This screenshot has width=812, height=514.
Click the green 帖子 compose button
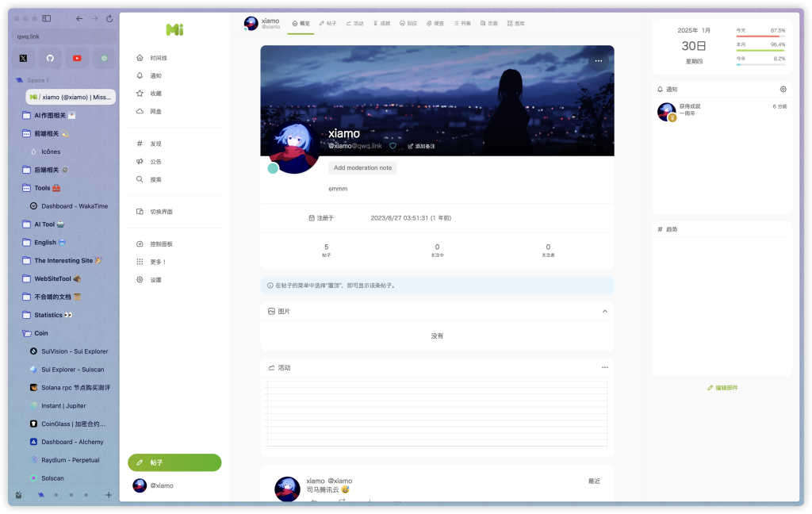tap(174, 462)
